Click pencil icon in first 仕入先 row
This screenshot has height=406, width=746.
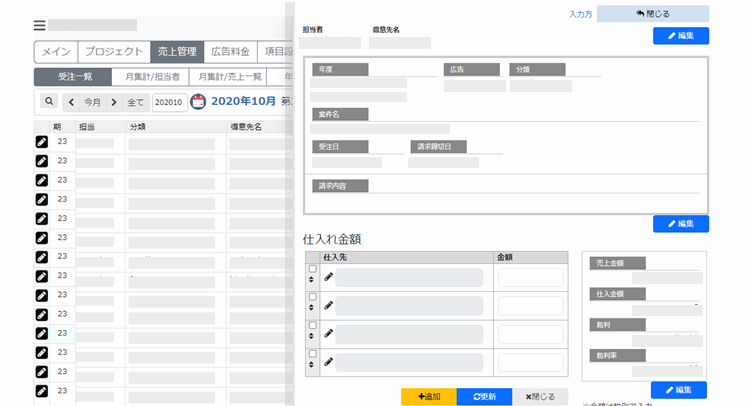pyautogui.click(x=329, y=277)
